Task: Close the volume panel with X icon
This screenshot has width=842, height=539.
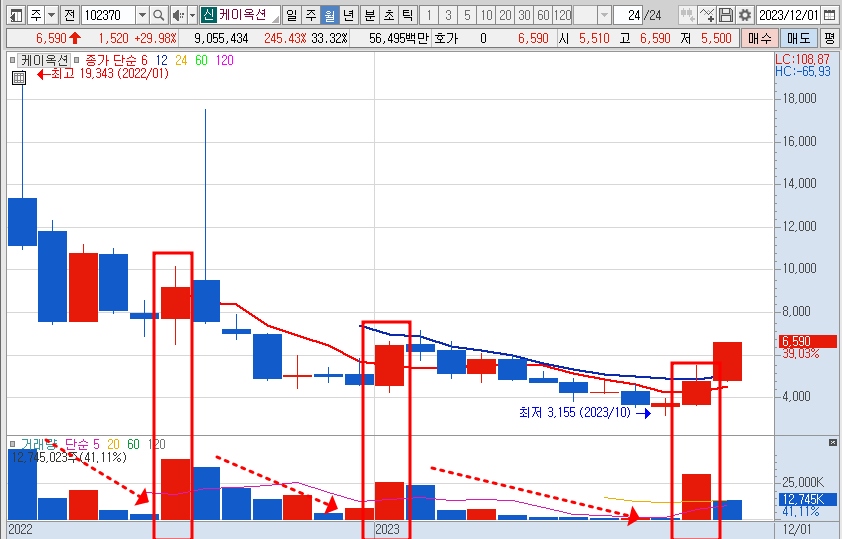Action: point(832,442)
